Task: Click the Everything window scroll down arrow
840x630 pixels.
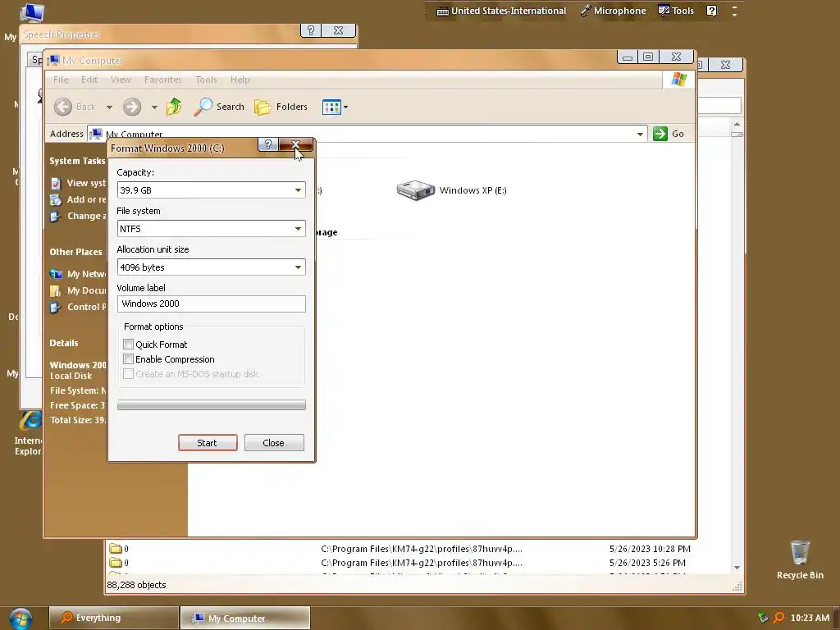Action: click(737, 568)
